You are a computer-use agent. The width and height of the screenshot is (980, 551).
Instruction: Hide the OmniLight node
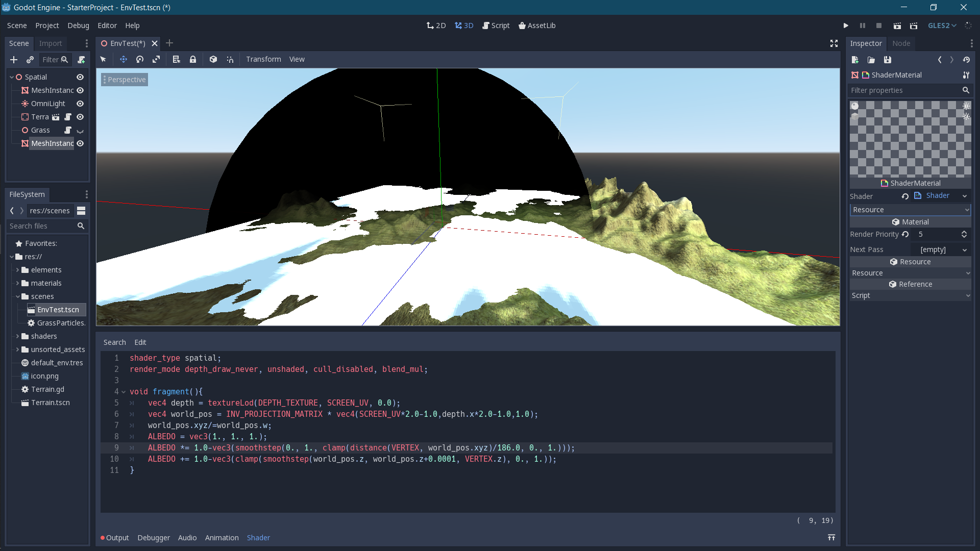pos(80,104)
